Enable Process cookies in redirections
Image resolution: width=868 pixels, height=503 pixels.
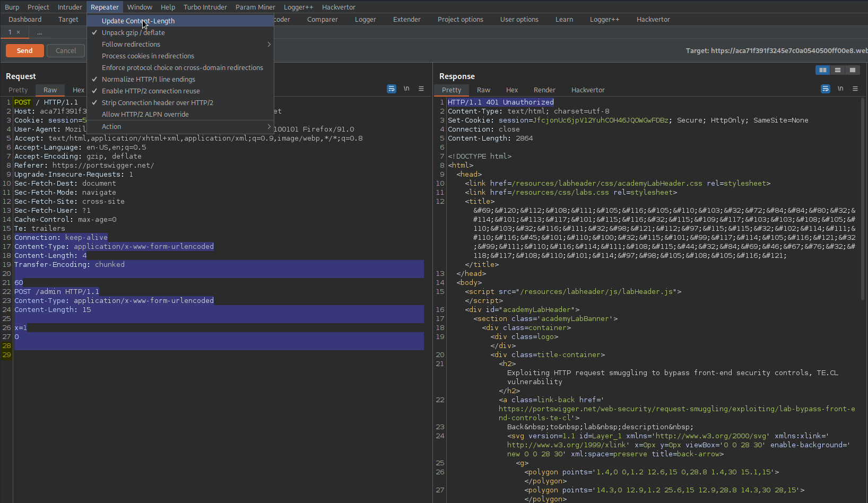(180, 56)
